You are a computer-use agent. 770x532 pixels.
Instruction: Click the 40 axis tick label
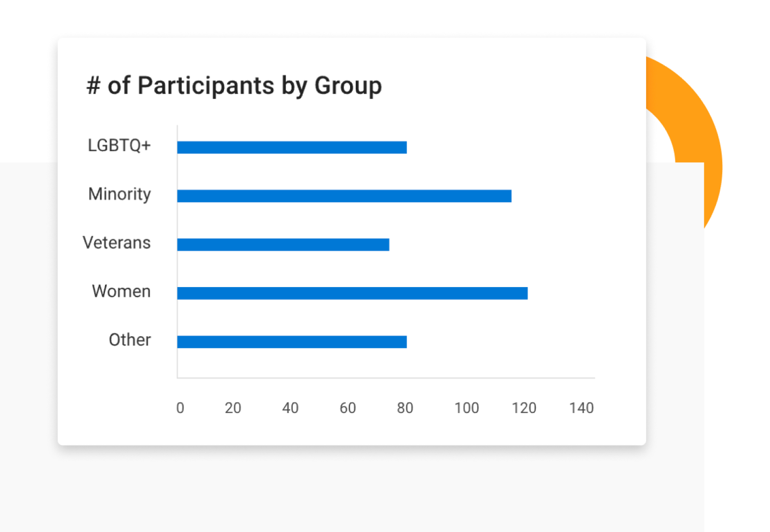(x=290, y=408)
